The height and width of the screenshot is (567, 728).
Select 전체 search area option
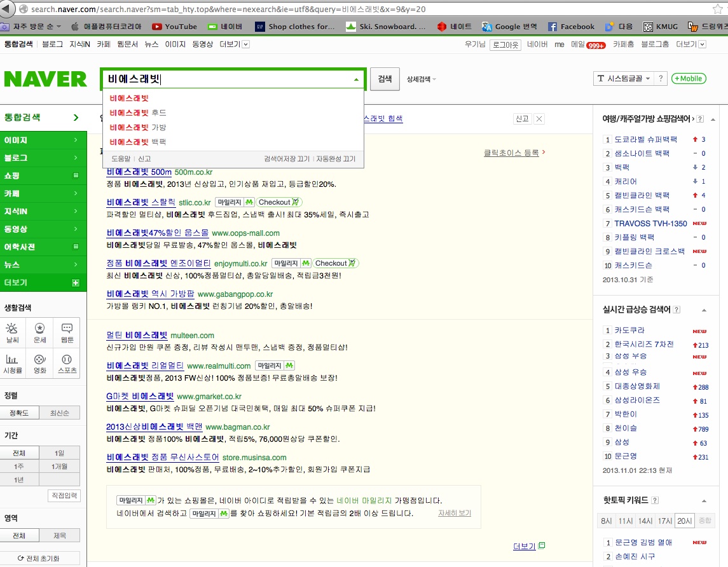coord(19,535)
